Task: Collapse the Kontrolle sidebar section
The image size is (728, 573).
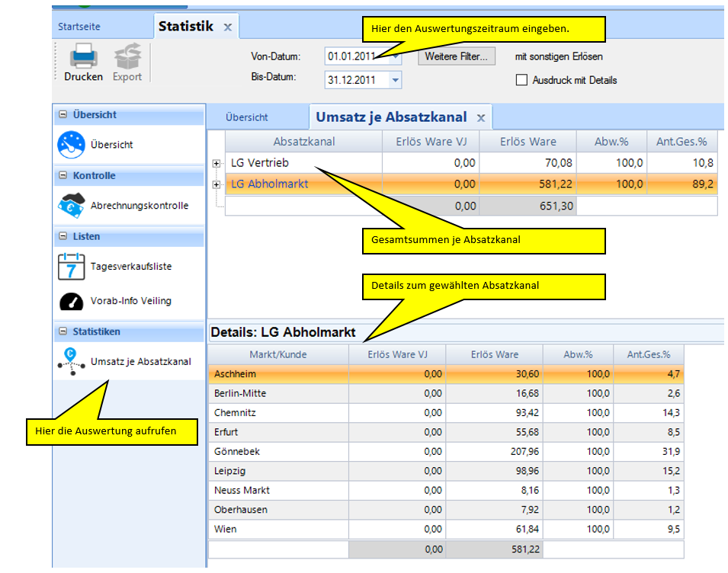Action: 63,176
